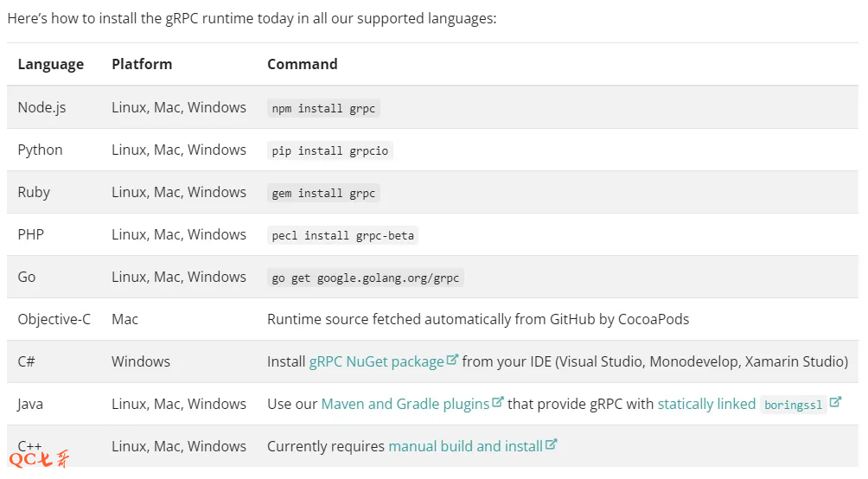Screen dimensions: 868x479
Task: Open the gRPC NuGet package link
Action: click(376, 361)
